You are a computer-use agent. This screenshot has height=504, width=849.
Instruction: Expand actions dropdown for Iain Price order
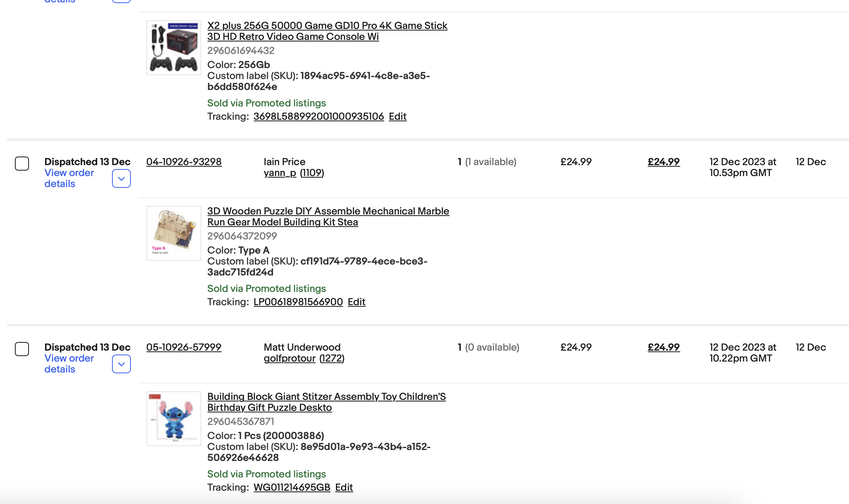(x=121, y=178)
